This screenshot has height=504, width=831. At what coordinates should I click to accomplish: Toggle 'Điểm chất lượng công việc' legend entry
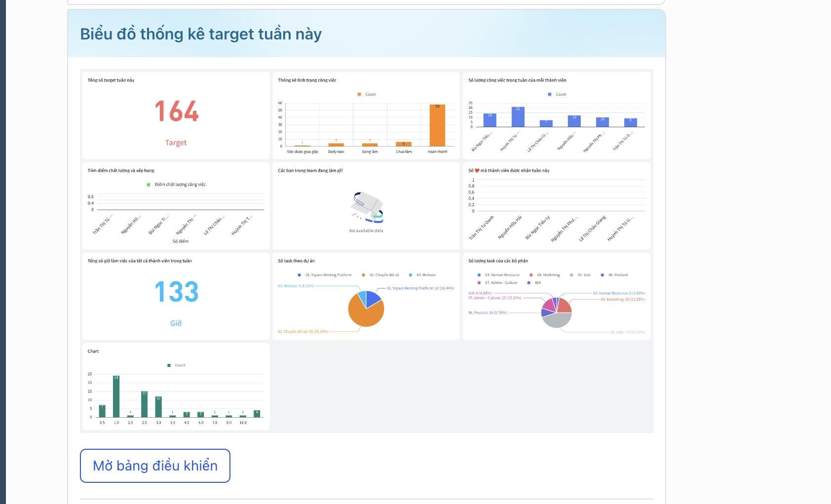tap(176, 184)
